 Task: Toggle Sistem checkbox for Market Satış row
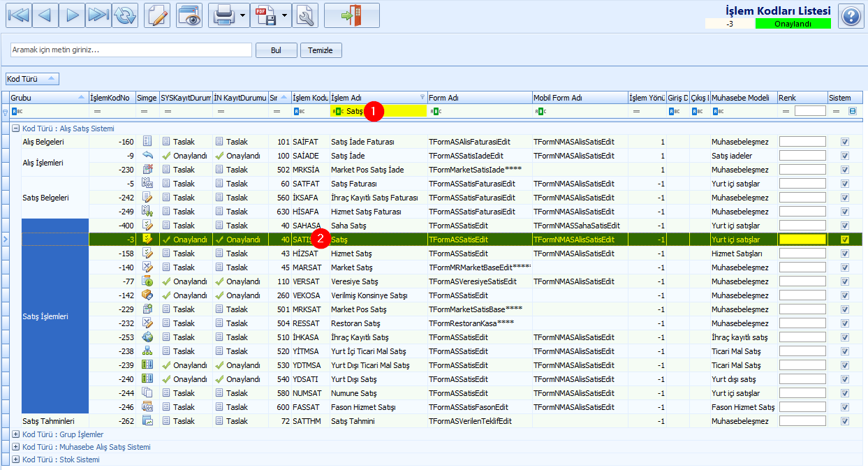845,267
